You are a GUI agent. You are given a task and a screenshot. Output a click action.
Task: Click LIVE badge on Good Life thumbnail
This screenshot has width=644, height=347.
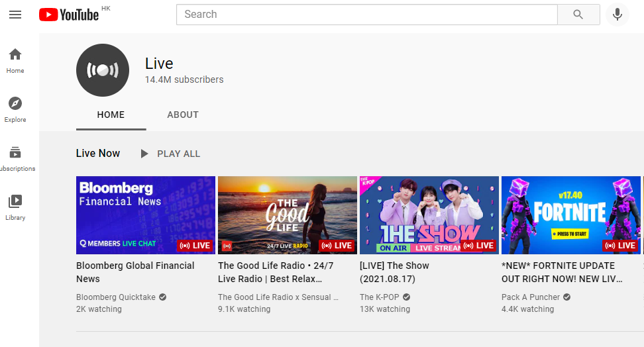[x=337, y=246]
